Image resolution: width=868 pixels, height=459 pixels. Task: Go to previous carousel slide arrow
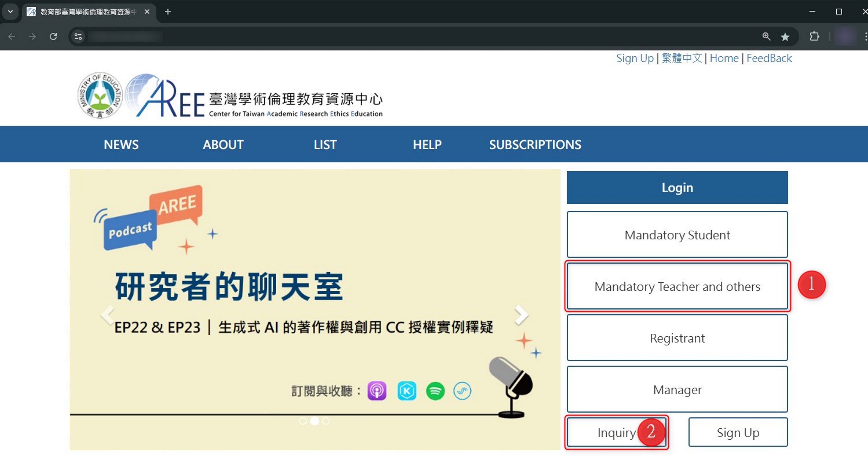[x=108, y=315]
